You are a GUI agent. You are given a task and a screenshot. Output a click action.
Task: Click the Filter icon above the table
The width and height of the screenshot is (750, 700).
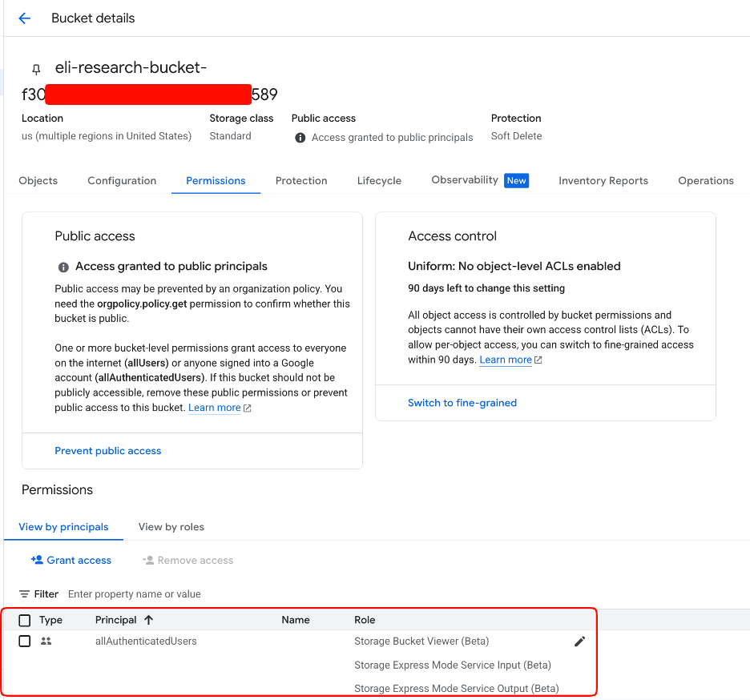pyautogui.click(x=25, y=594)
